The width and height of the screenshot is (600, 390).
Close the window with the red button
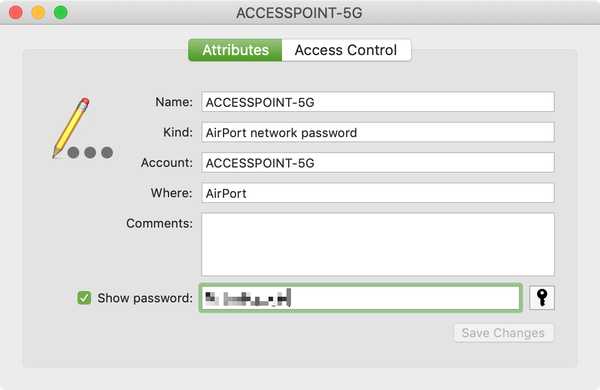point(16,12)
